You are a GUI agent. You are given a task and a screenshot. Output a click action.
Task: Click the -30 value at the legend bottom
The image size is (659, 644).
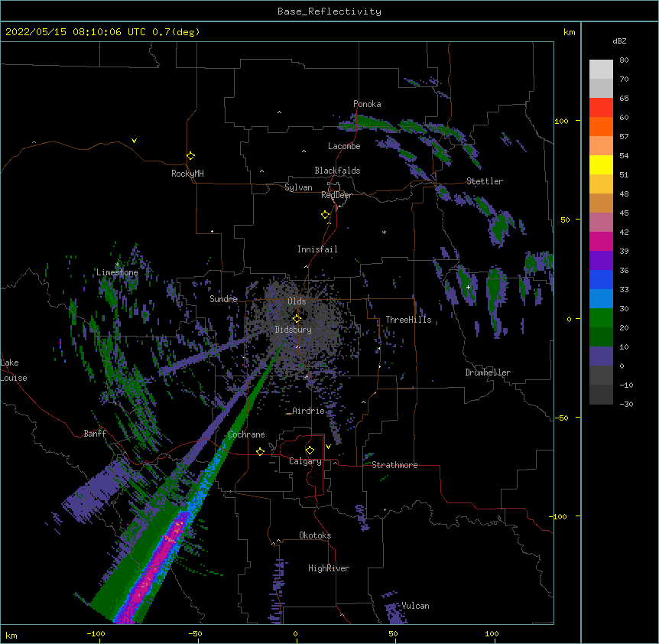626,404
